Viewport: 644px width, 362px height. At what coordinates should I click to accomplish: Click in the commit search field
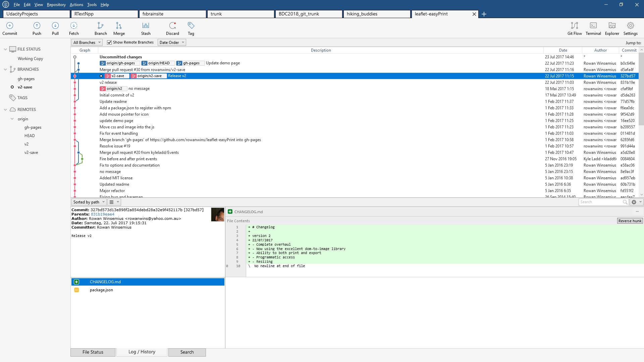click(x=602, y=202)
